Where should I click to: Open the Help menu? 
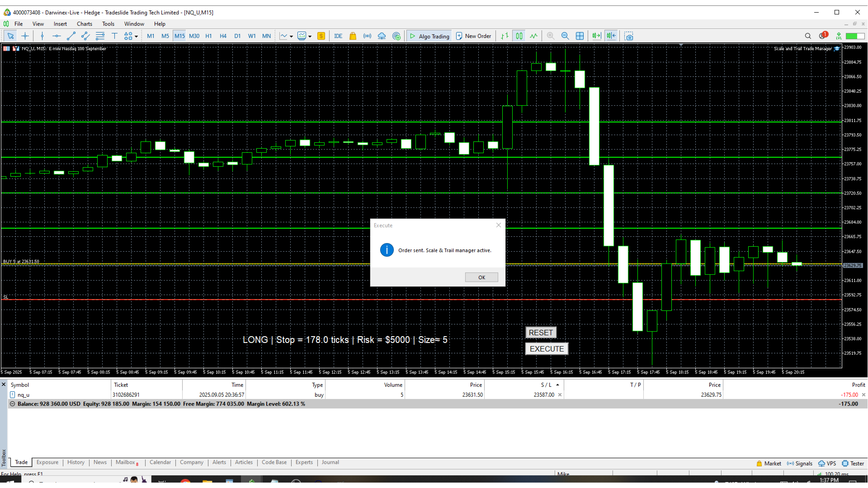click(x=160, y=24)
